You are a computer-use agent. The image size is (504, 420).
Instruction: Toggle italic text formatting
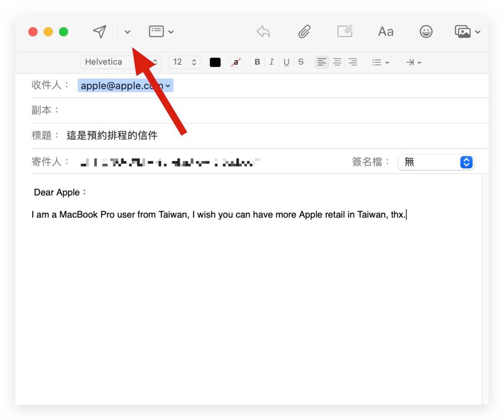point(271,62)
